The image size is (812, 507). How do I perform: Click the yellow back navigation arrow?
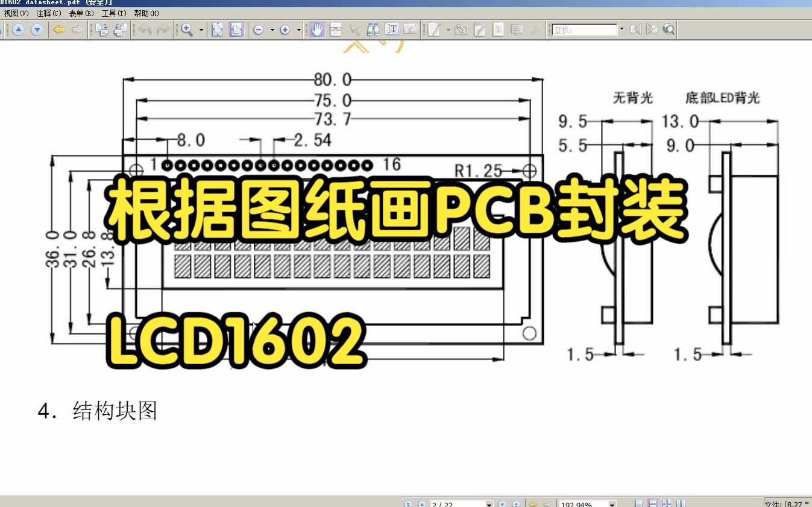pyautogui.click(x=59, y=30)
